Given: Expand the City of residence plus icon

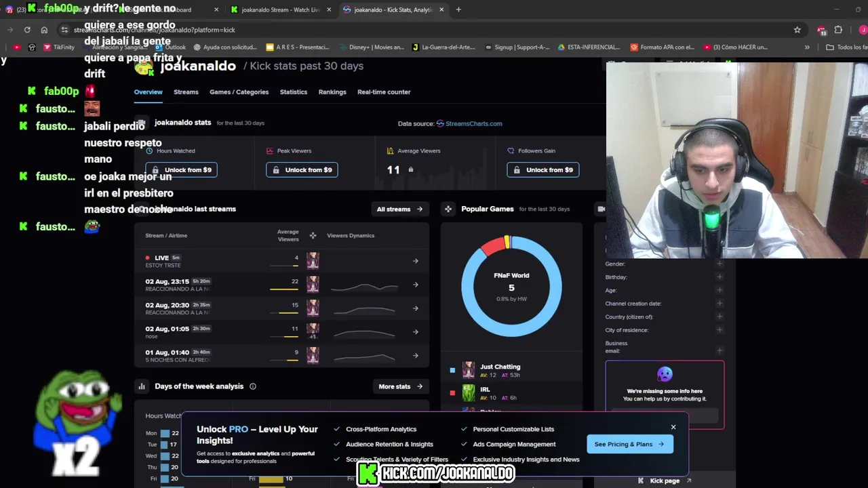Looking at the screenshot, I should coord(719,329).
